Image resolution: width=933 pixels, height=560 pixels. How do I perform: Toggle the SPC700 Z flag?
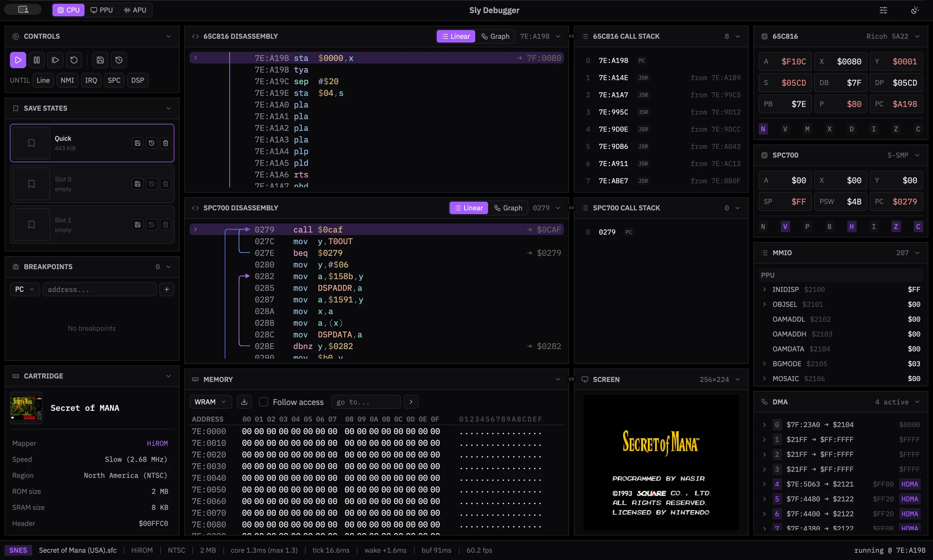(896, 226)
